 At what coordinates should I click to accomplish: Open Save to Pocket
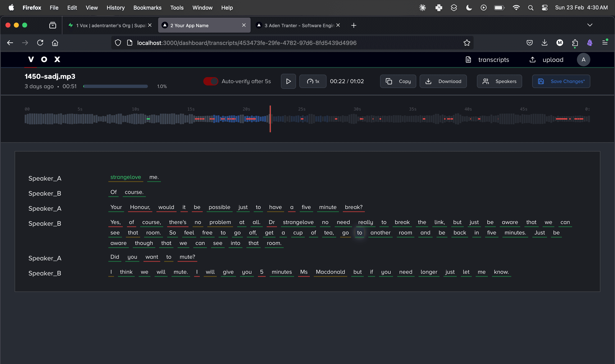[x=530, y=43]
